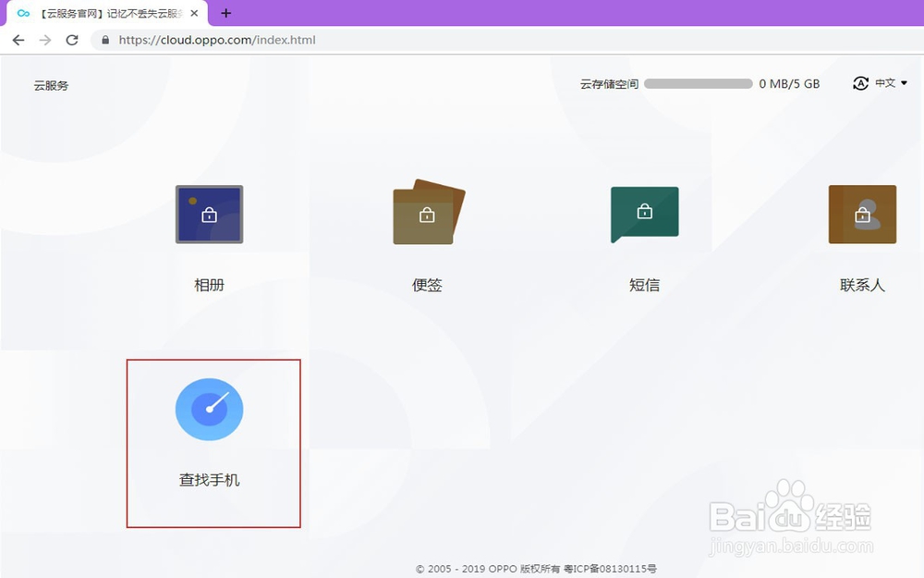The height and width of the screenshot is (578, 924).
Task: Click the 云存储空间 label
Action: click(x=609, y=84)
